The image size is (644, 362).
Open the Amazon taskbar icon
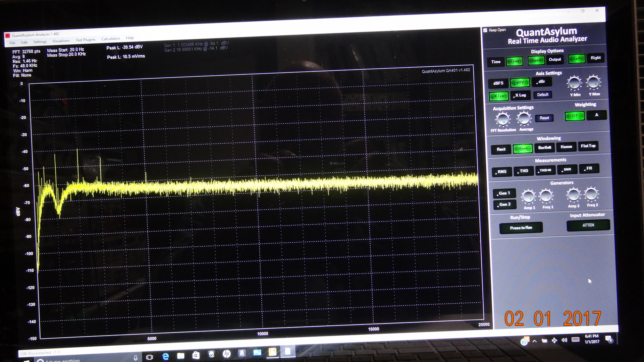click(241, 353)
